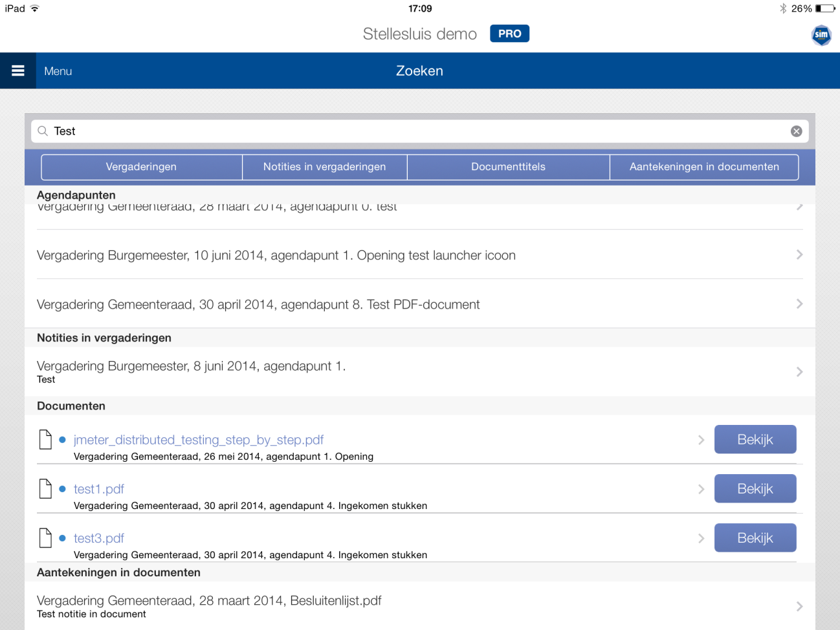The height and width of the screenshot is (630, 840).
Task: Open chevron for Besluitenlijst.pdf annotation
Action: tap(799, 606)
